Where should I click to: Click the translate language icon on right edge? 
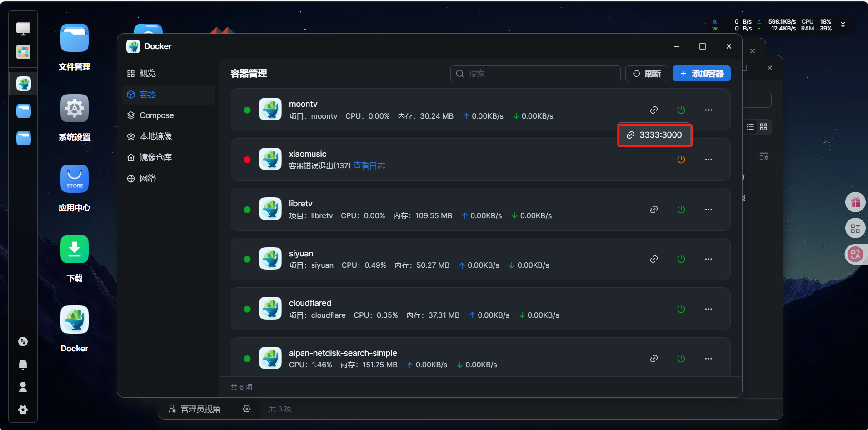855,254
